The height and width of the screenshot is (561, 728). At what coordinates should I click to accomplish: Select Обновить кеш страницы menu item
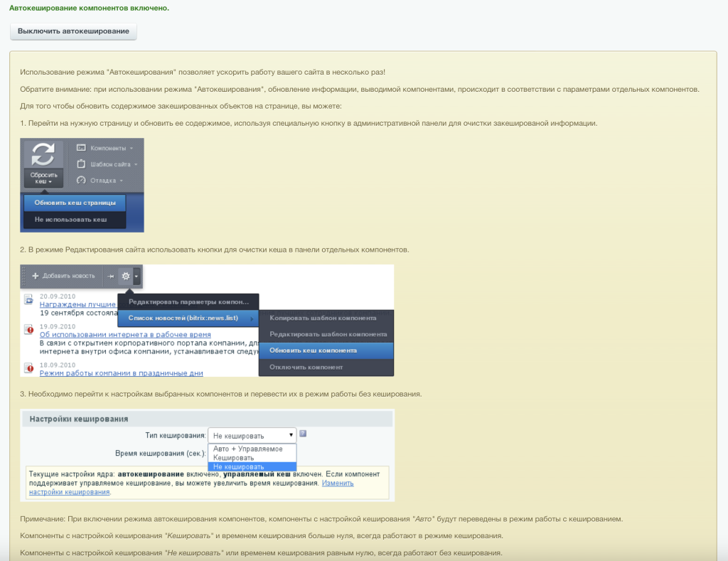(x=75, y=203)
